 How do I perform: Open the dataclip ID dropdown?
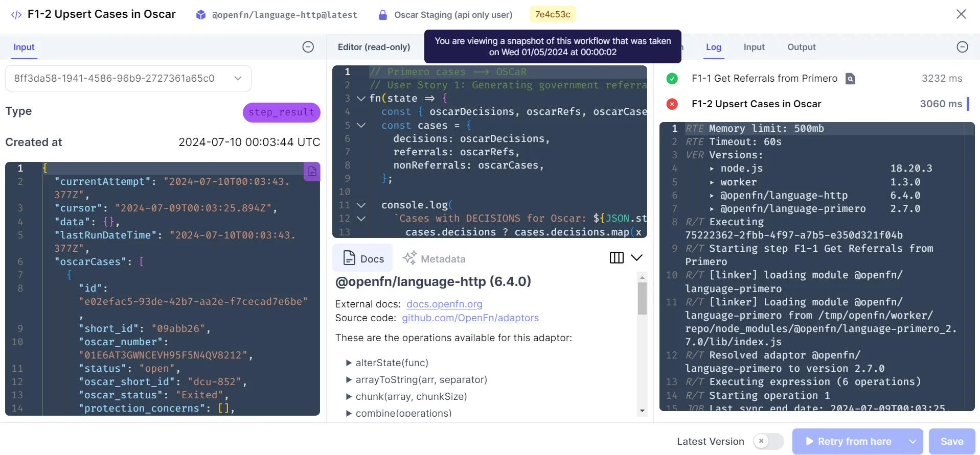click(128, 79)
